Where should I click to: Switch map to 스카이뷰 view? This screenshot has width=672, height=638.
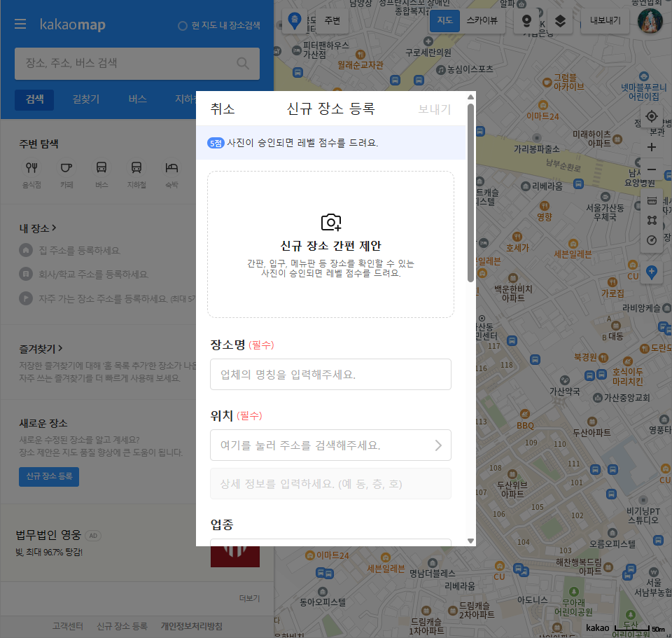pos(482,20)
